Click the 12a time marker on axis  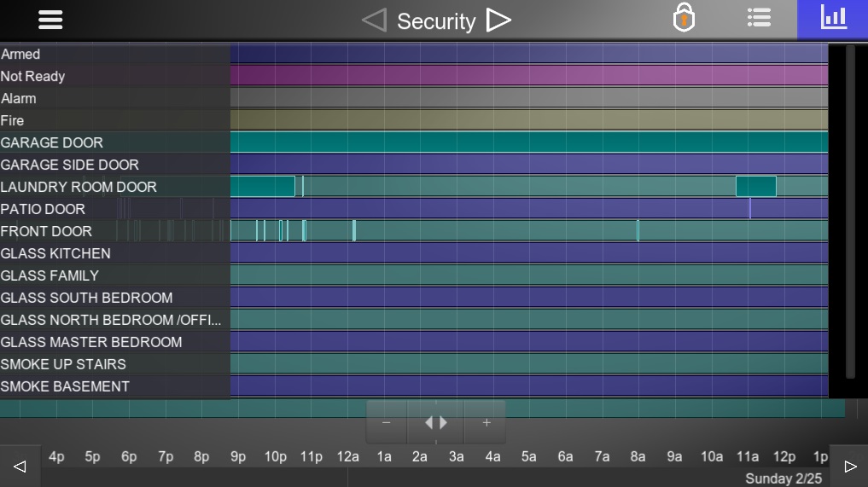pyautogui.click(x=347, y=456)
